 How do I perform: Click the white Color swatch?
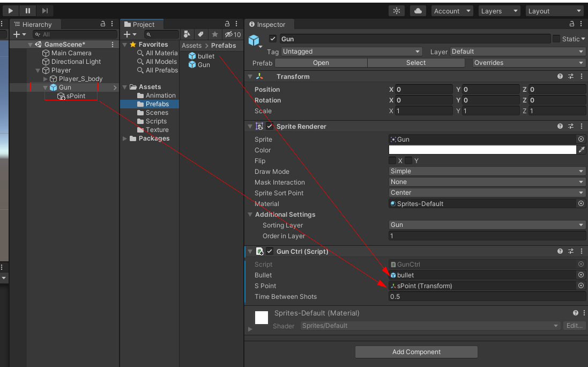pos(482,150)
